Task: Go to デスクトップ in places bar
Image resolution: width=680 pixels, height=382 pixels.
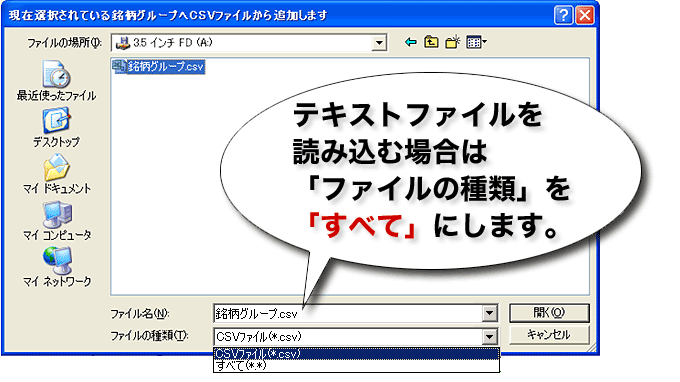Action: point(56,128)
